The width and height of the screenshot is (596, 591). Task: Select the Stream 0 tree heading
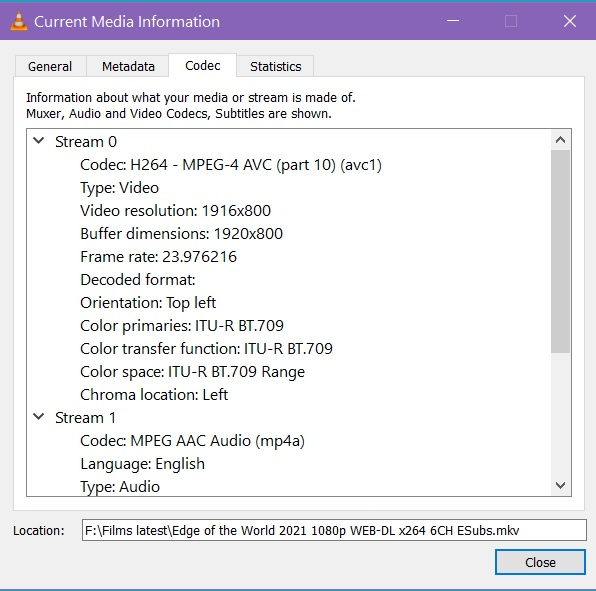(x=86, y=142)
